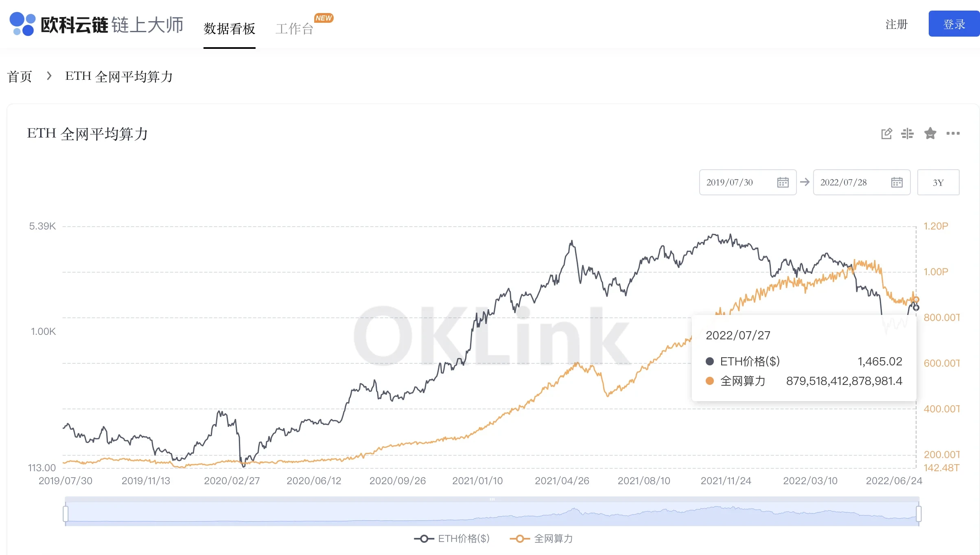Open the start date calendar icon

point(783,182)
